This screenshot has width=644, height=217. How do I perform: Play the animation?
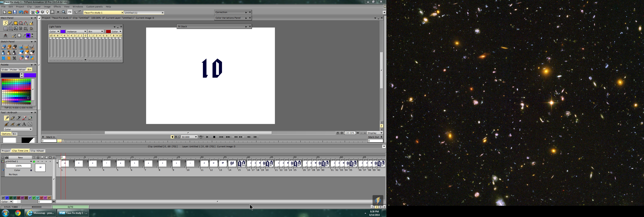coord(207,137)
